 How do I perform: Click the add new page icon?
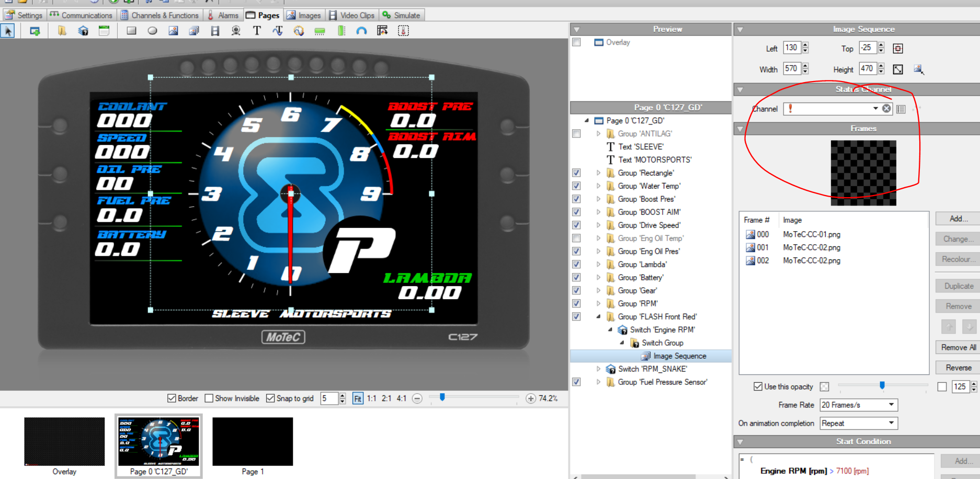pyautogui.click(x=35, y=31)
